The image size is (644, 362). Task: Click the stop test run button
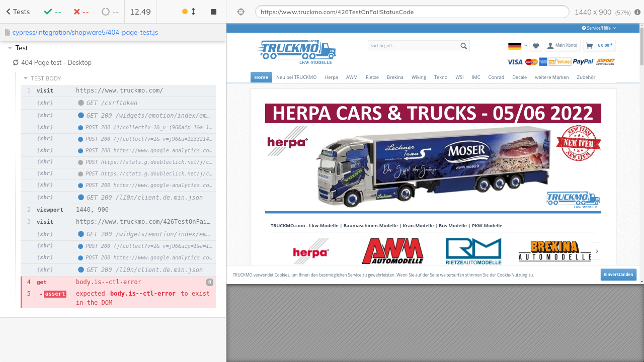tap(213, 12)
